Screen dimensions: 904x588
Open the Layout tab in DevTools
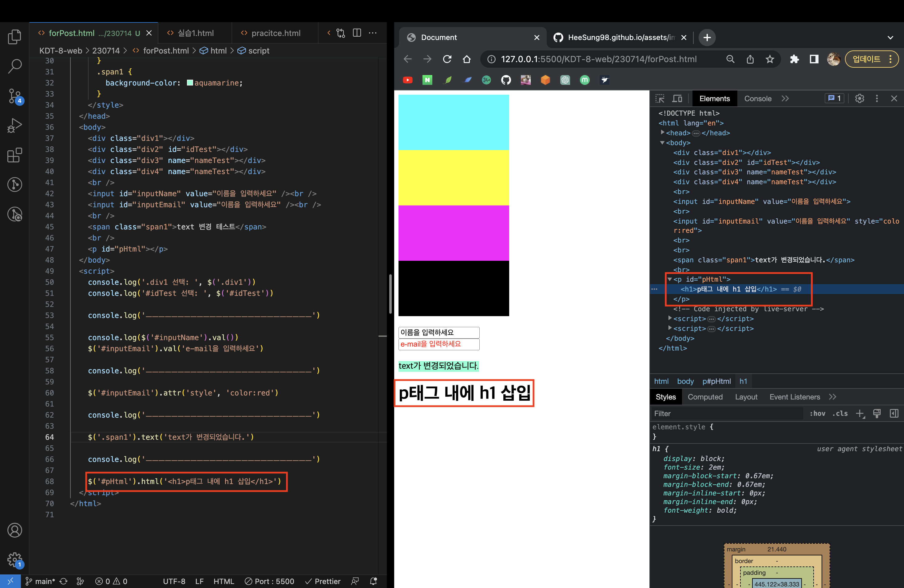[x=746, y=397]
